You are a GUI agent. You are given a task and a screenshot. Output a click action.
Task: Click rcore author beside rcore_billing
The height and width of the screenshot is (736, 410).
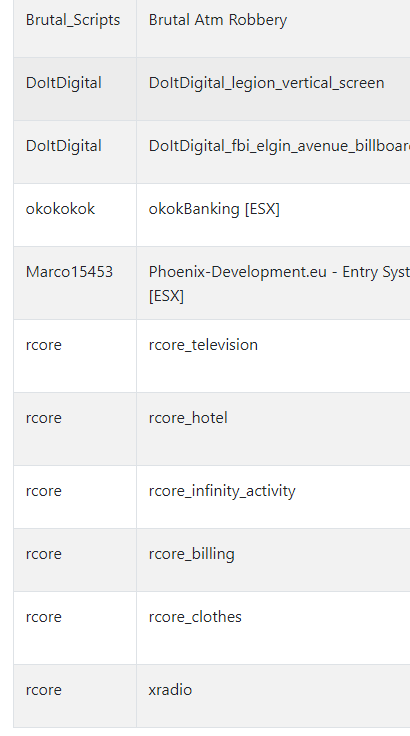[44, 554]
